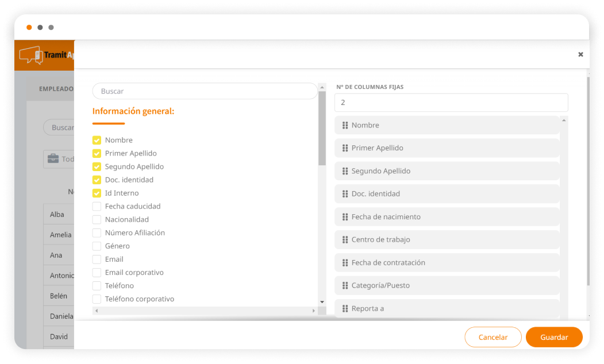Uncheck the Nombre checkbox
Screen dimensions: 604x364
(97, 140)
